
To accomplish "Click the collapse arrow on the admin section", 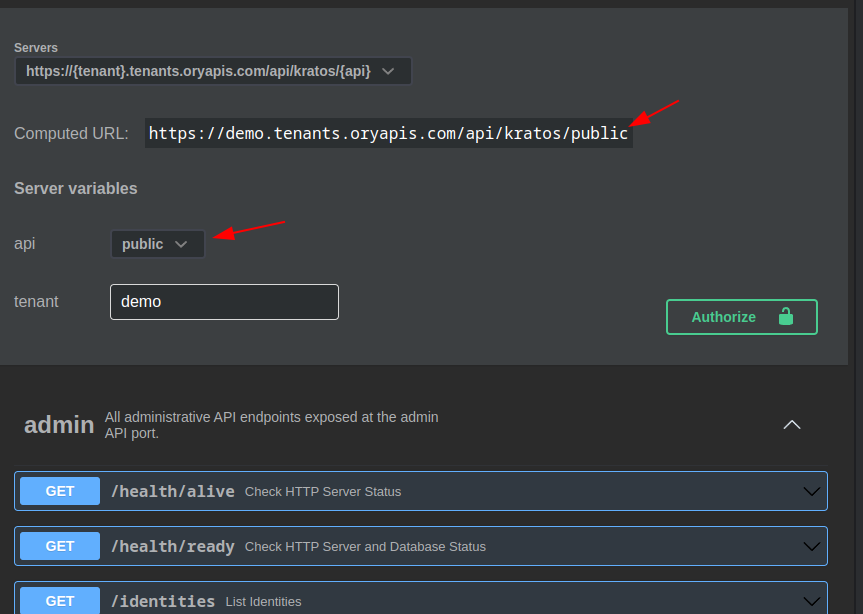I will pos(792,424).
